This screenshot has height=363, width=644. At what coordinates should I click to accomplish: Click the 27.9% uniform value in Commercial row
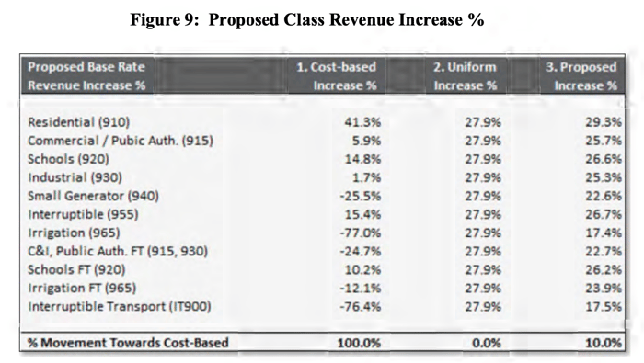(x=483, y=141)
